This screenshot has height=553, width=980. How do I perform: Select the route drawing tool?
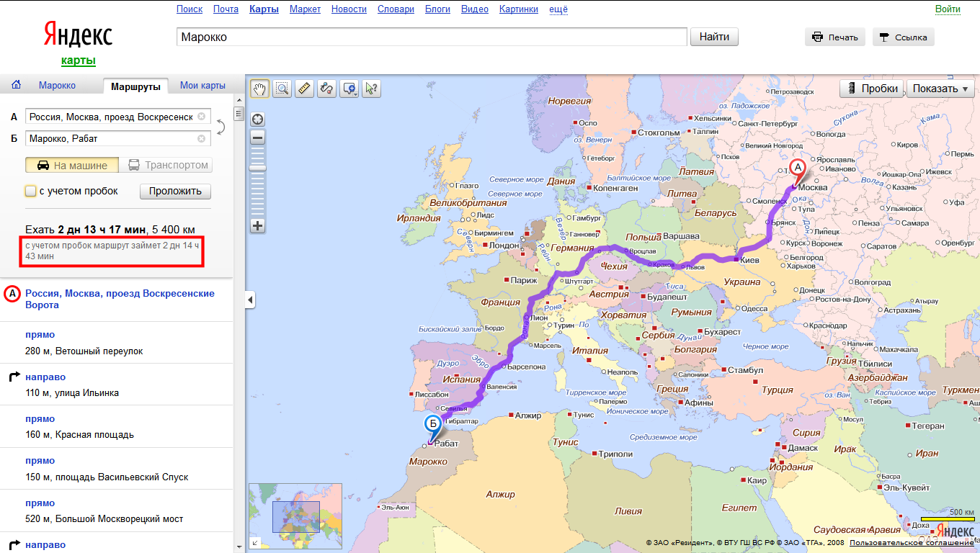[327, 89]
